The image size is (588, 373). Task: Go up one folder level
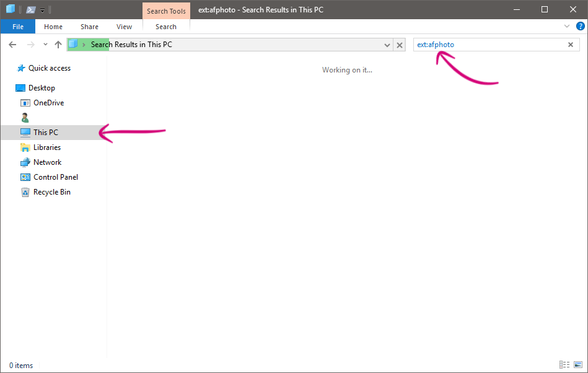[58, 45]
